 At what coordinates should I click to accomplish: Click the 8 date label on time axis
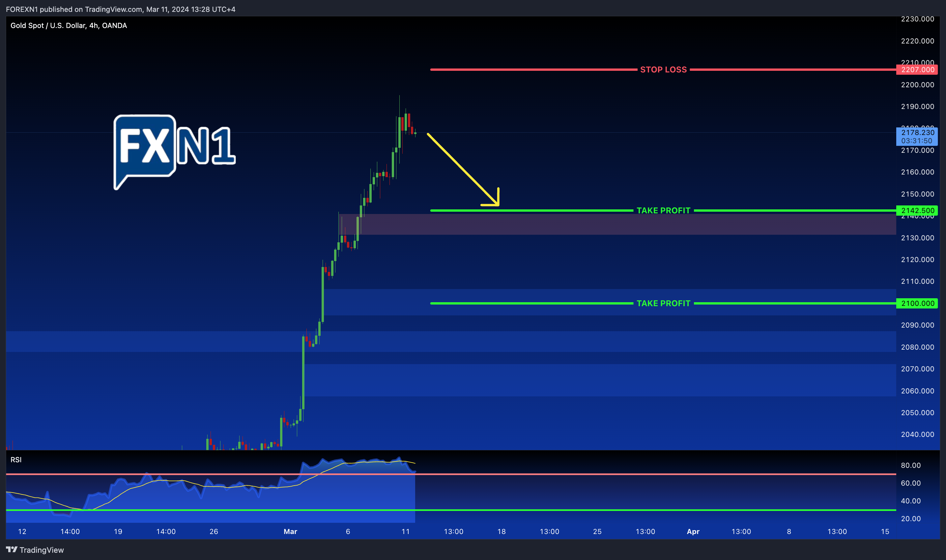point(789,531)
